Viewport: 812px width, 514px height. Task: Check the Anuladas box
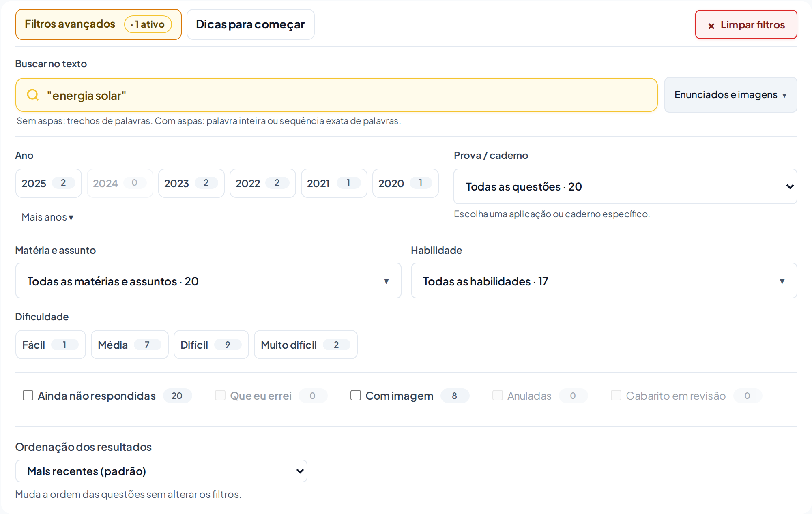(498, 395)
